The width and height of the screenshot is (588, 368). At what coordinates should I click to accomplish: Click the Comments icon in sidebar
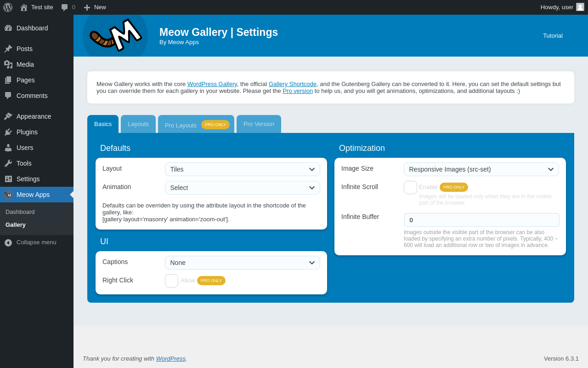[8, 96]
